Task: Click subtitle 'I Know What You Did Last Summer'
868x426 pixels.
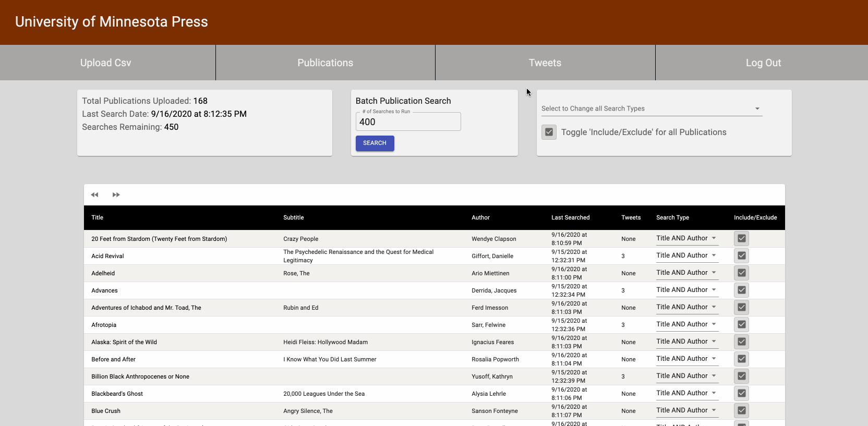Action: (x=330, y=359)
